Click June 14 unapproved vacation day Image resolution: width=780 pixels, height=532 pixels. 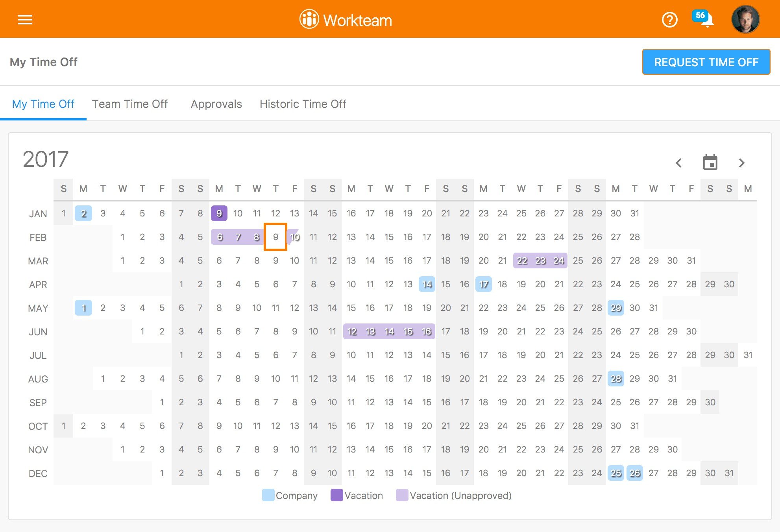point(389,331)
